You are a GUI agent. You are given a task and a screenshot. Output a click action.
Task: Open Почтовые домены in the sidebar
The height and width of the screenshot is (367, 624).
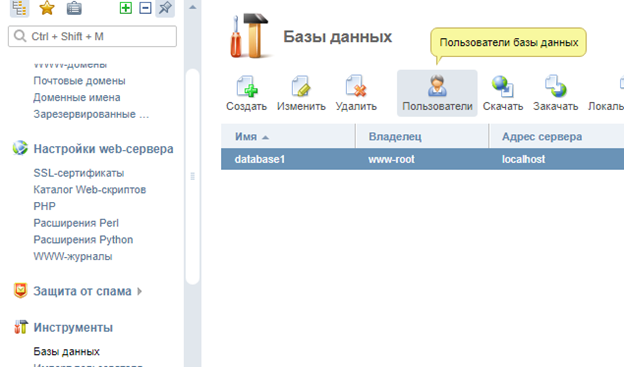coord(79,81)
